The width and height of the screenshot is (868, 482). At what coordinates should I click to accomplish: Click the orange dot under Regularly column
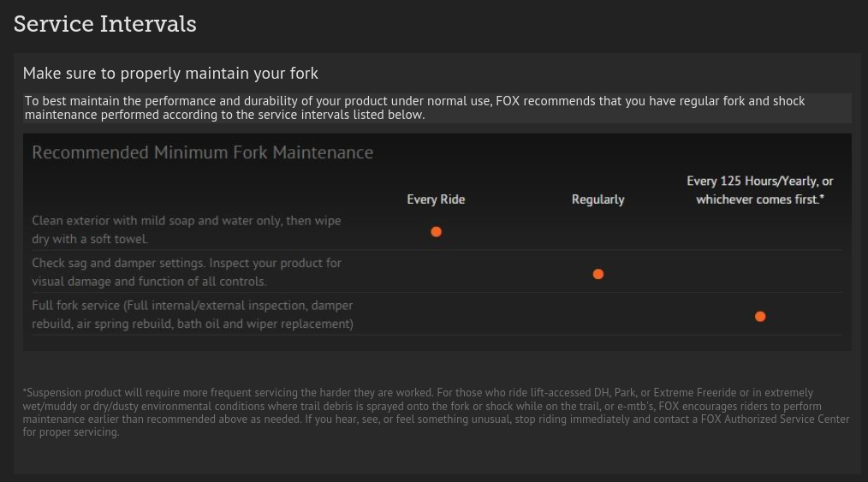tap(598, 274)
